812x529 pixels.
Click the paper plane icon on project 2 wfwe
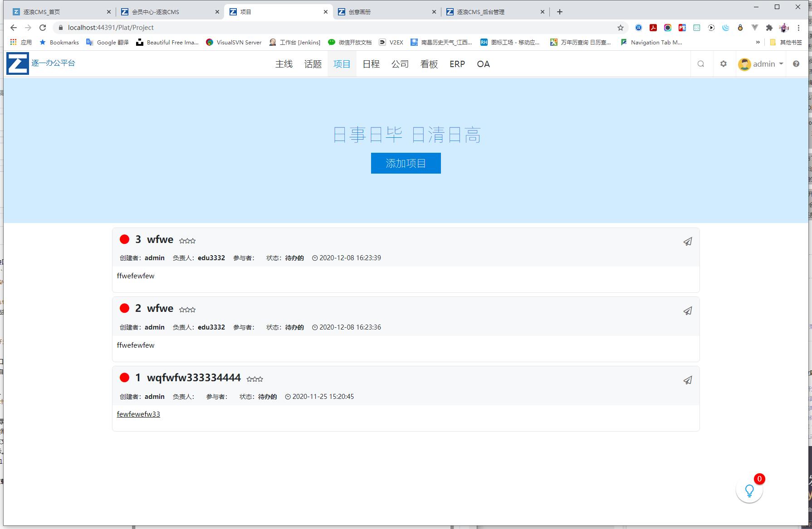pyautogui.click(x=688, y=311)
